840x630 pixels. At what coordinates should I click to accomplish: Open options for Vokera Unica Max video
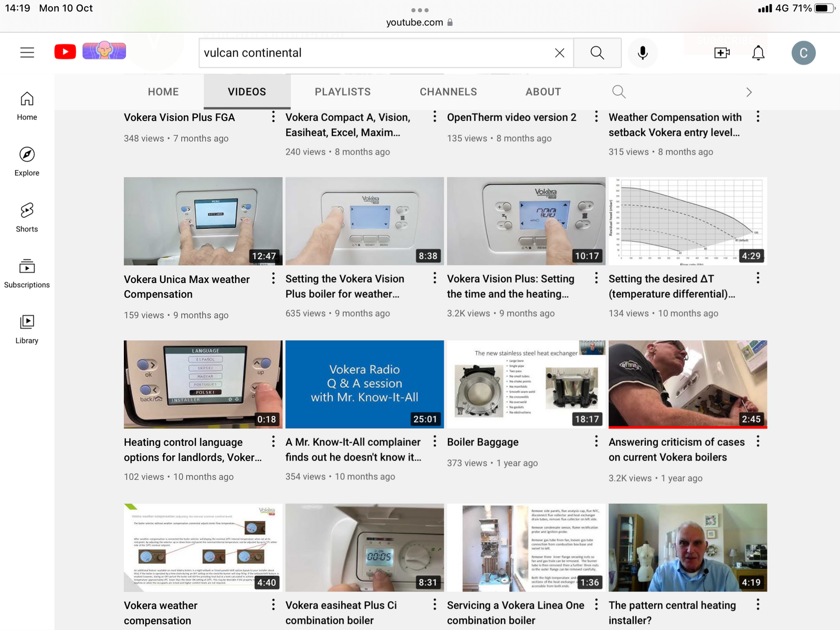[x=273, y=279]
